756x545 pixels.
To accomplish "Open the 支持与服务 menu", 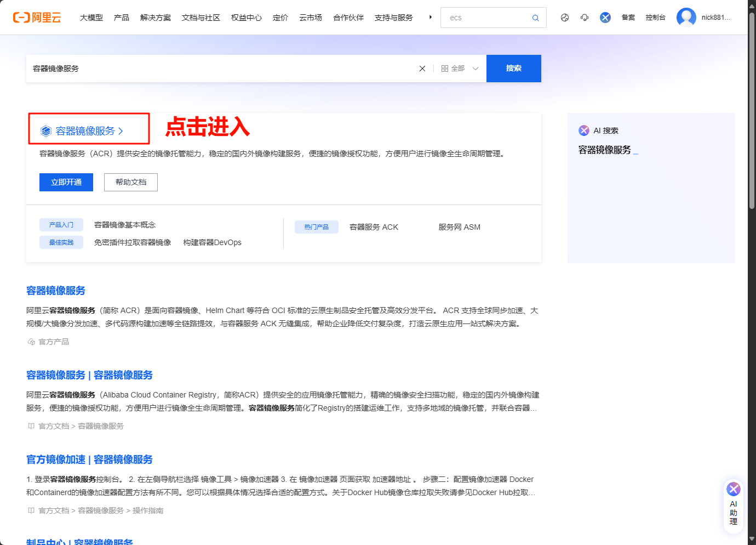I will click(x=394, y=18).
